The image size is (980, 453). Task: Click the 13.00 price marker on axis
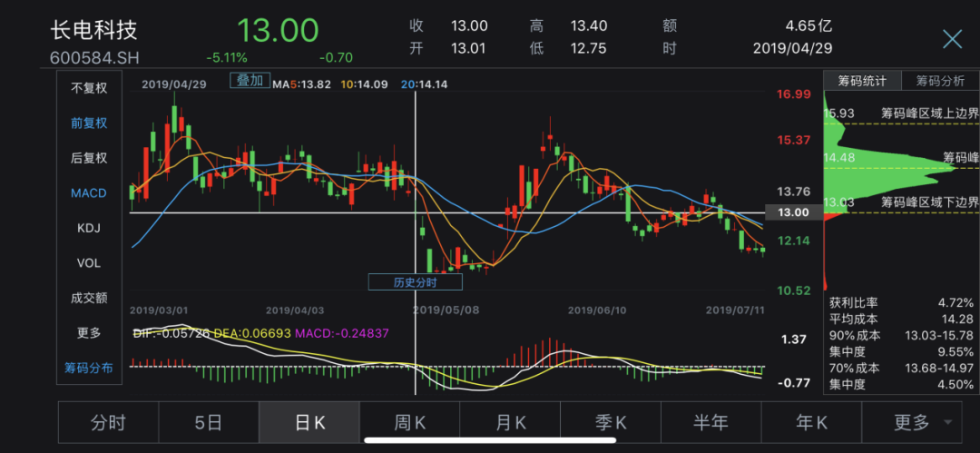(x=792, y=212)
